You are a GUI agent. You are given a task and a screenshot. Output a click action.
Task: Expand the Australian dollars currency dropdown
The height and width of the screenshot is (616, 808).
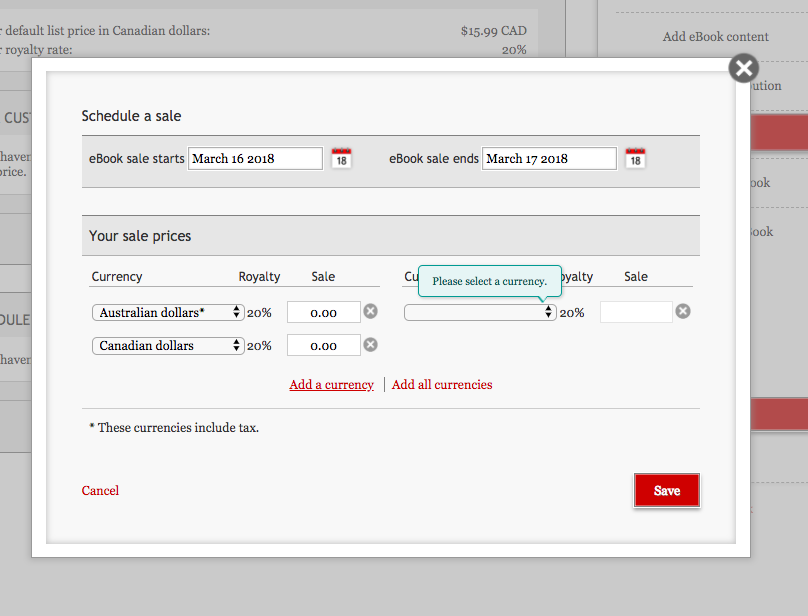[168, 313]
